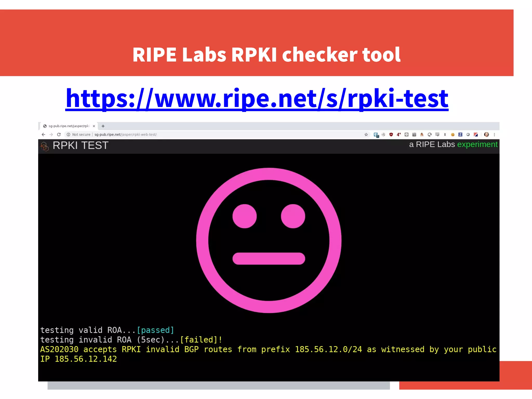The width and height of the screenshot is (532, 399).
Task: Go forward in browser history
Action: [51, 134]
